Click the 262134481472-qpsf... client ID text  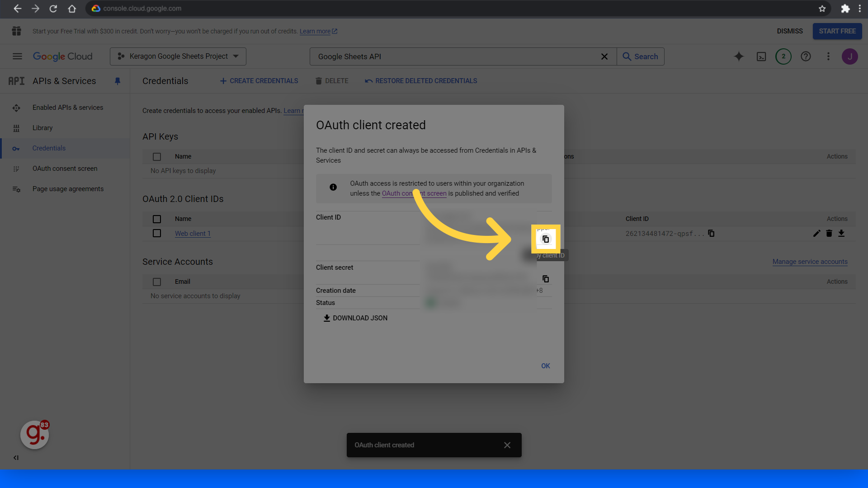(665, 234)
